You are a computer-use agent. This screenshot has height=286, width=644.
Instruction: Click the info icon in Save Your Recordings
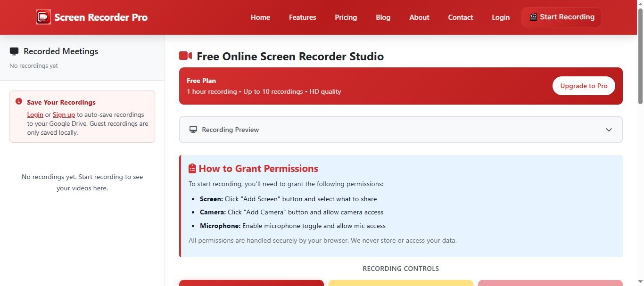(x=19, y=102)
